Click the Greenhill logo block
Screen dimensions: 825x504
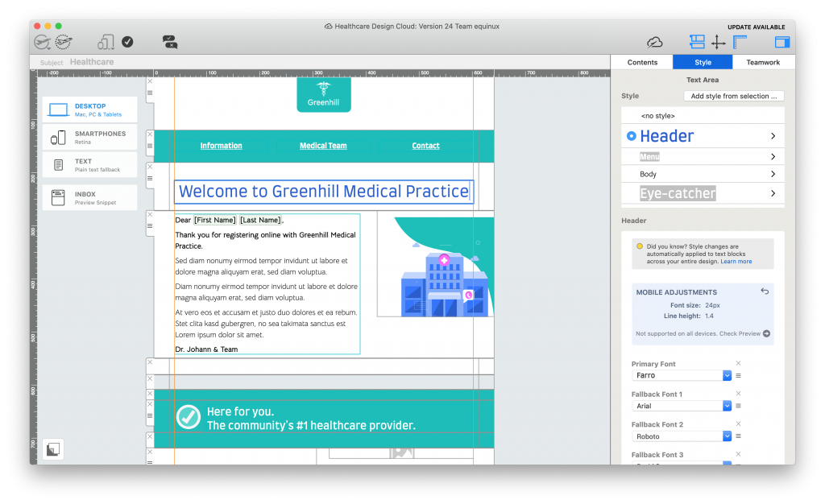click(x=324, y=94)
